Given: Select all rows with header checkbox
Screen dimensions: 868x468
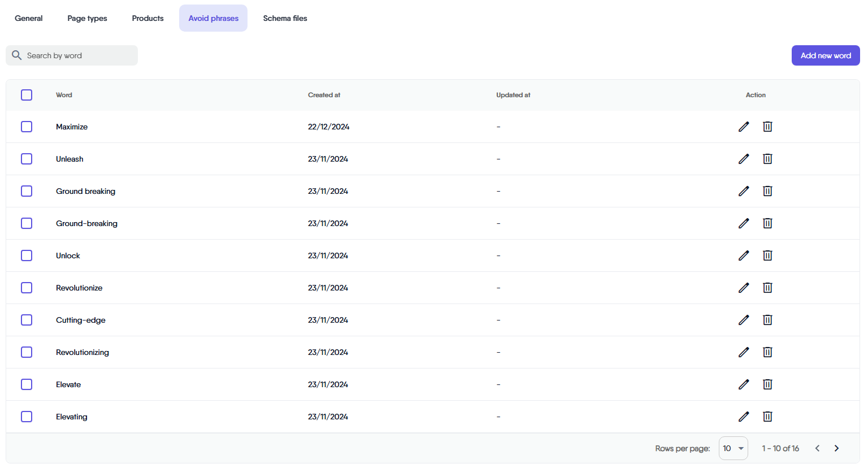Looking at the screenshot, I should pyautogui.click(x=27, y=95).
